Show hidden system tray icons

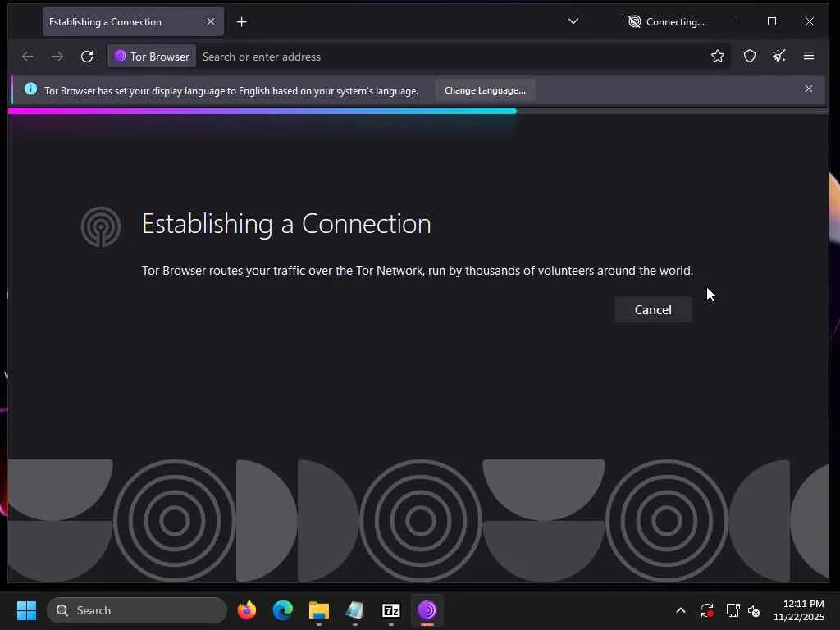pyautogui.click(x=680, y=610)
